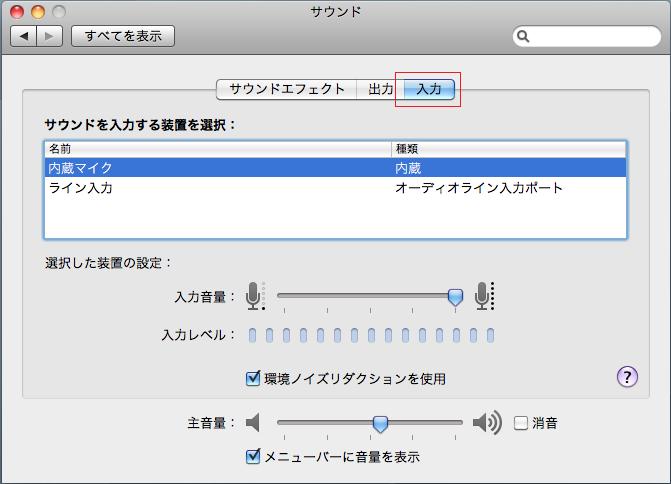Select ライン入力 in device list

(80, 187)
